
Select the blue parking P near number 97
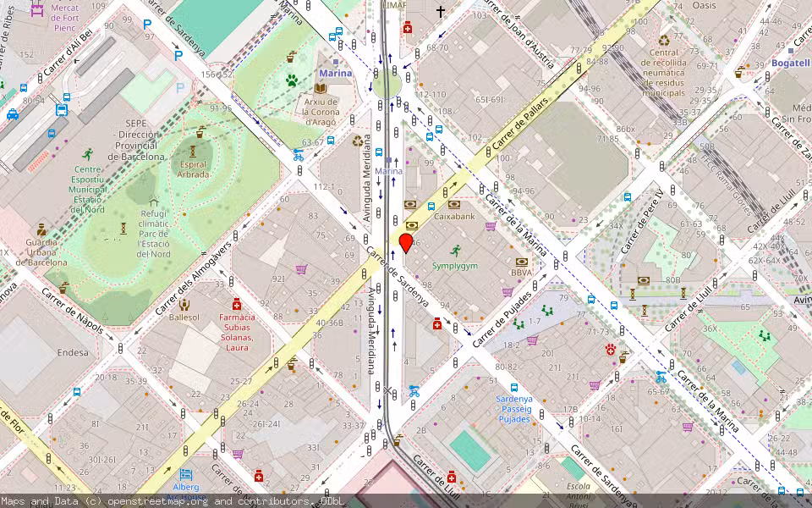pyautogui.click(x=147, y=25)
